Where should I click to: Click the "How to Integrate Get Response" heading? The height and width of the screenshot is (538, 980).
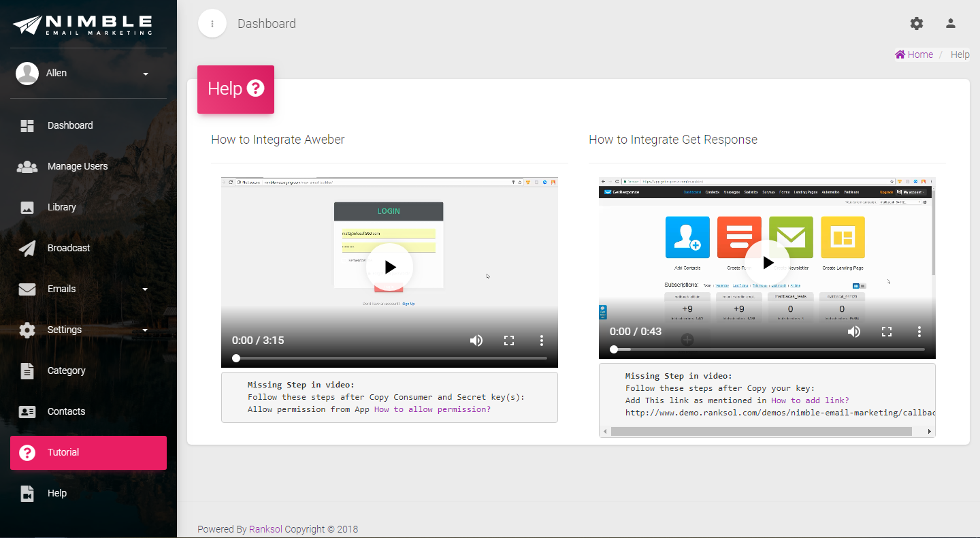point(673,140)
